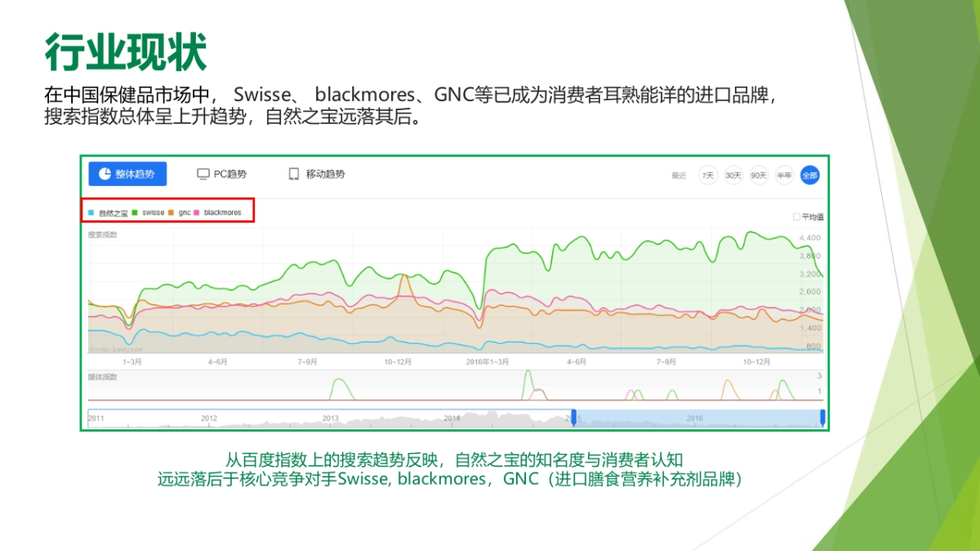Toggle the green swisse legend marker
980x551 pixels.
pos(134,213)
